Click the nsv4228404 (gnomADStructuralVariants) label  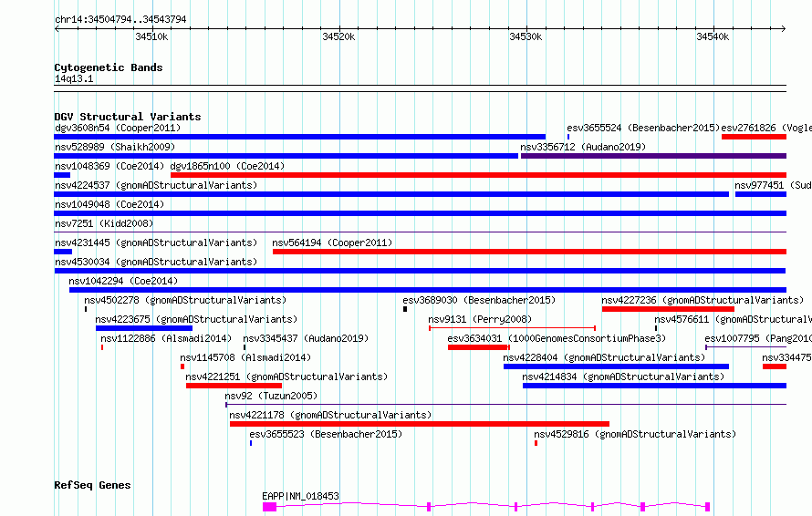tap(604, 357)
